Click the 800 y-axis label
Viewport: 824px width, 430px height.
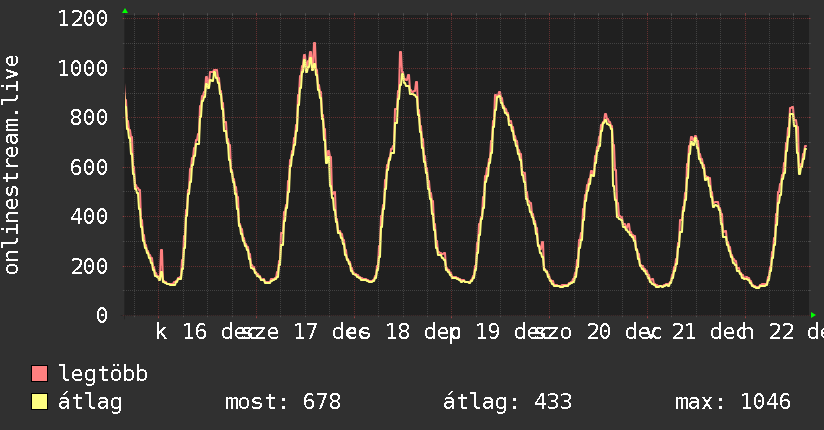89,117
